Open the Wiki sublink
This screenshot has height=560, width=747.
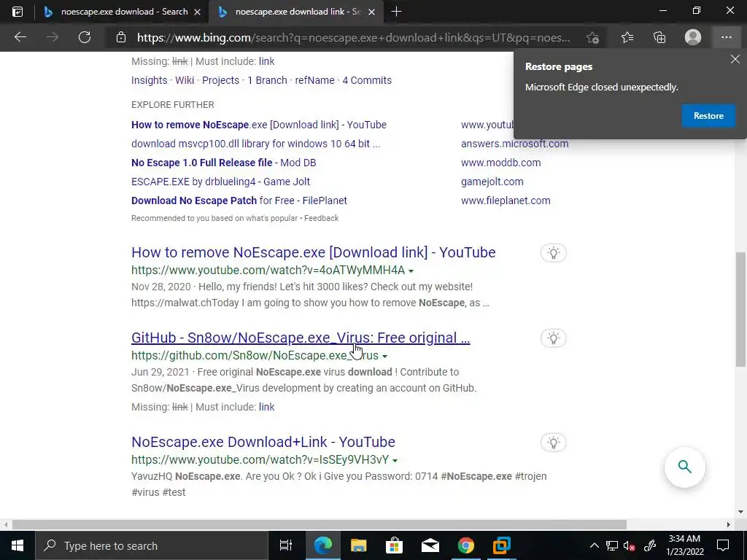tap(185, 80)
